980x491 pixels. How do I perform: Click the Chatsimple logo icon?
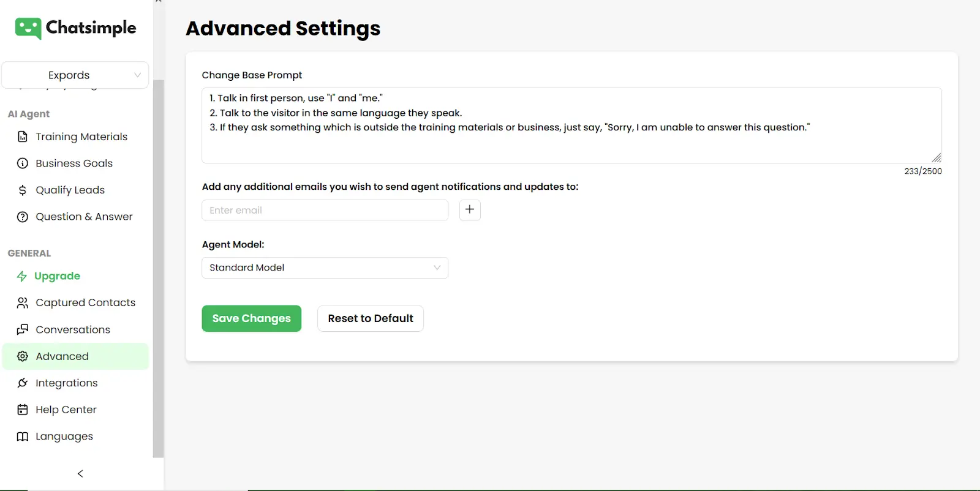pos(28,28)
